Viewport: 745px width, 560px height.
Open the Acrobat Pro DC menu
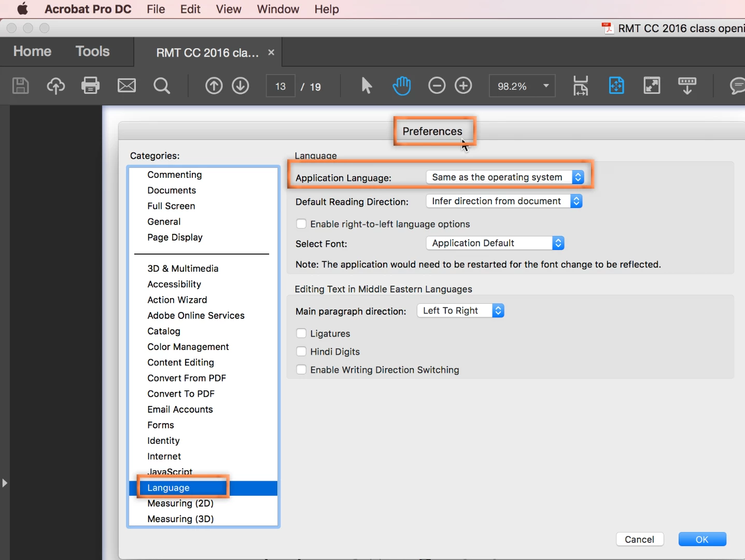(x=88, y=9)
